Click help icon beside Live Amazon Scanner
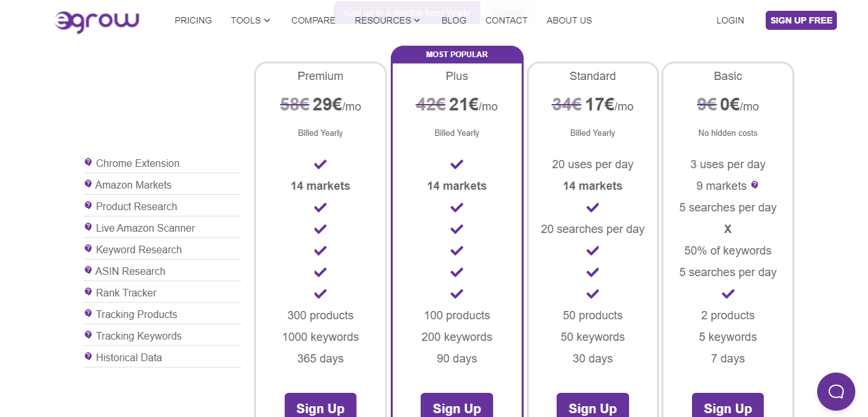Viewport: 868px width, 417px height. 88,227
